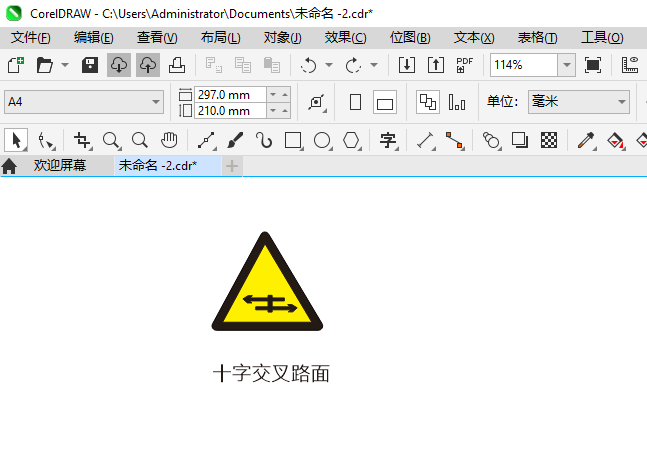Expand the Open file dropdown arrow

65,65
